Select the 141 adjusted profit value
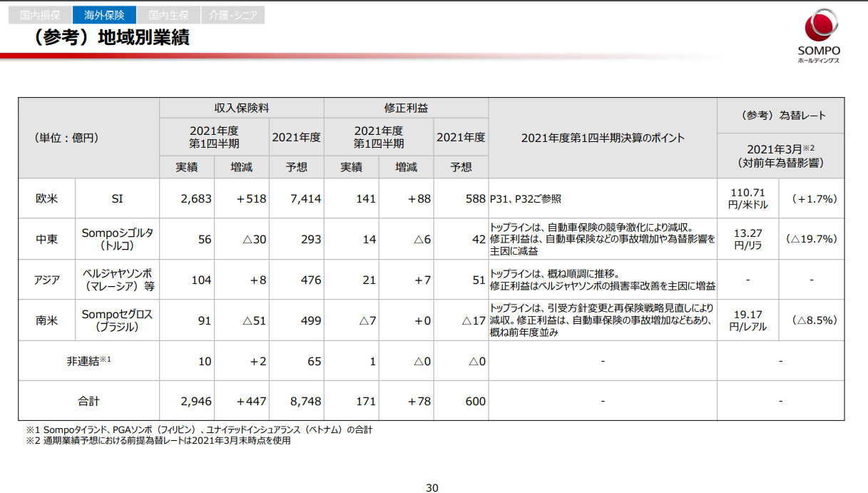Viewport: 868px width, 493px height. 366,199
